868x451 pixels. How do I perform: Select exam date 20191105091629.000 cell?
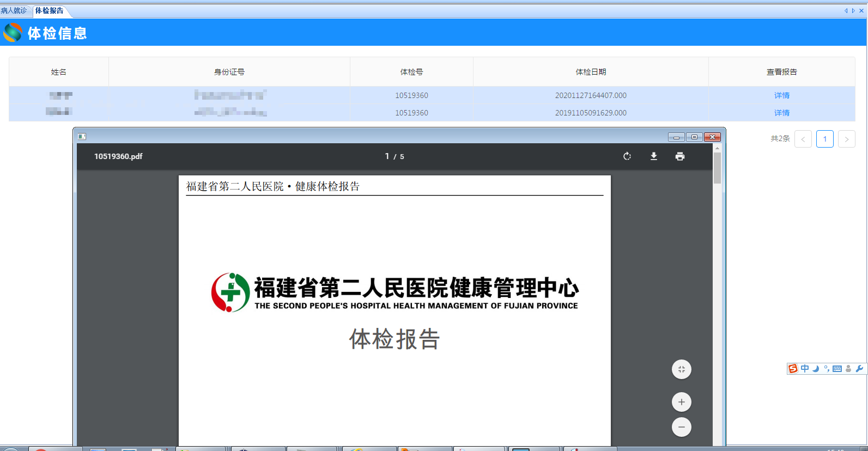(591, 113)
